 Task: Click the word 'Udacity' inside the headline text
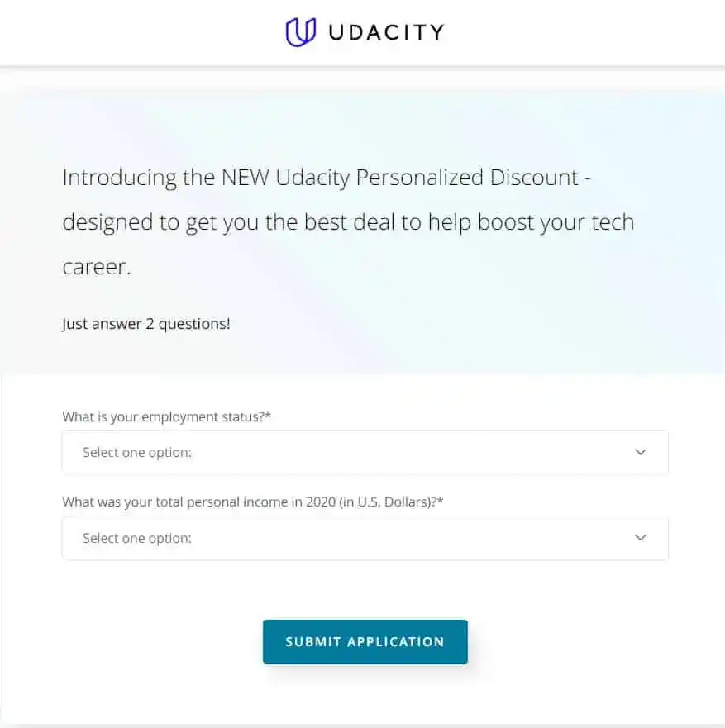tap(312, 178)
